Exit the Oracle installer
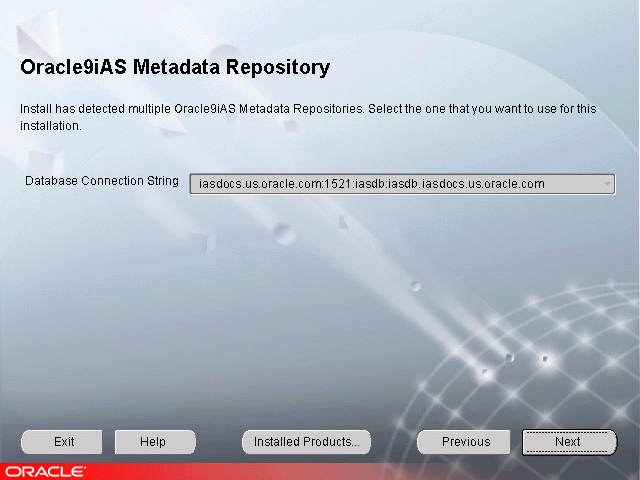 pyautogui.click(x=62, y=442)
